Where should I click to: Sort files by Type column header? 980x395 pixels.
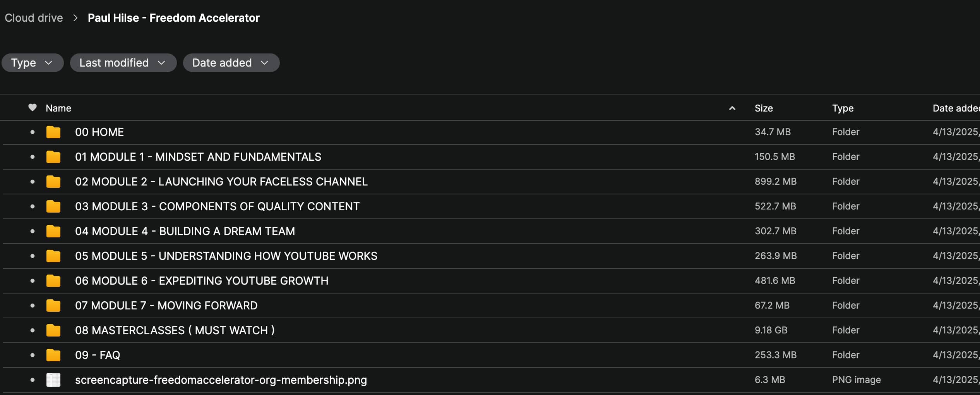[843, 108]
